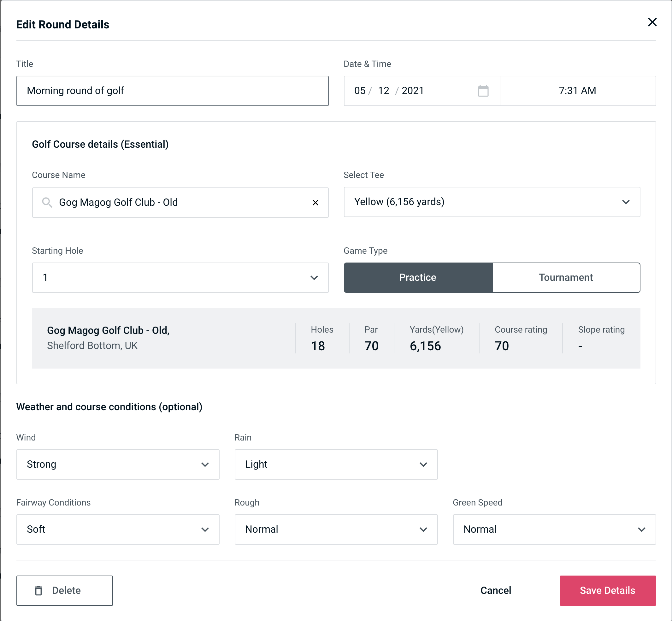Expand the Fairway Conditions dropdown
Viewport: 672px width, 621px height.
pyautogui.click(x=117, y=529)
